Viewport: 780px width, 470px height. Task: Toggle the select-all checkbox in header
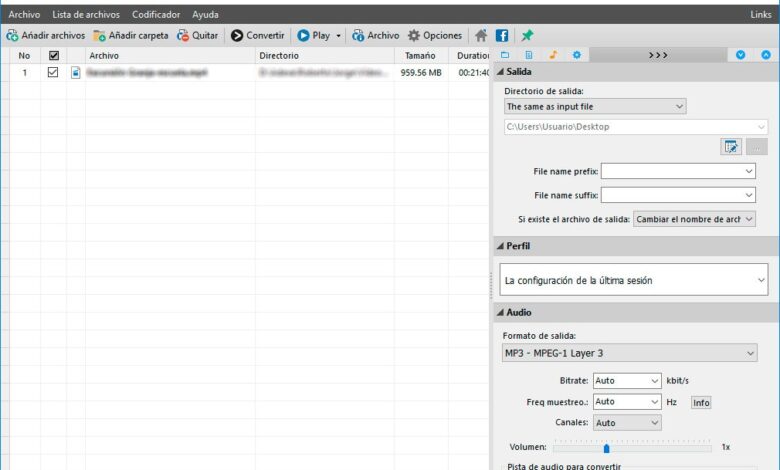point(54,55)
